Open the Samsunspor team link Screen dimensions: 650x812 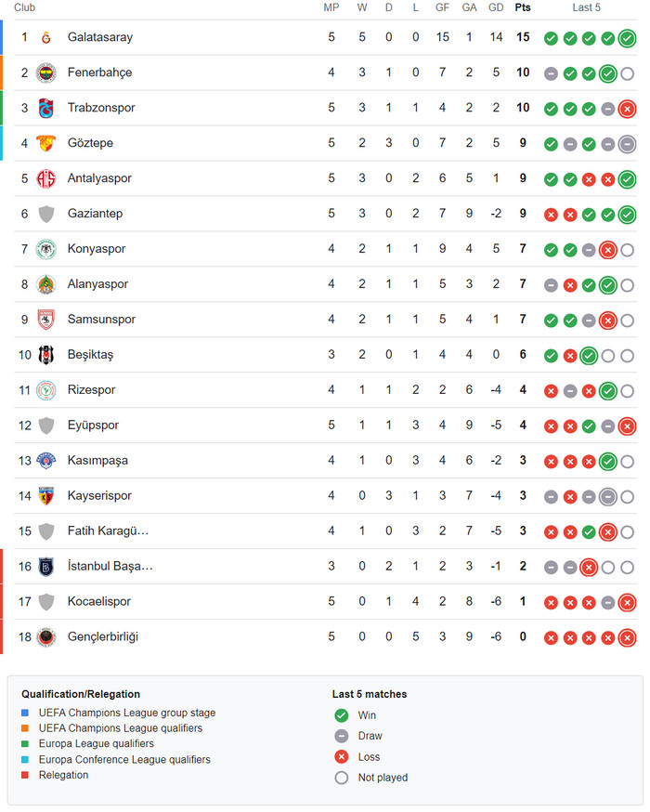(101, 319)
